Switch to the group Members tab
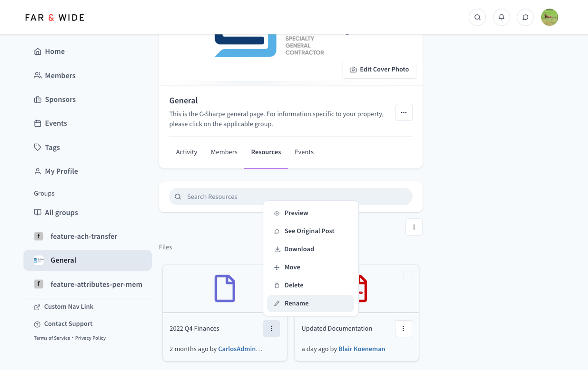The width and height of the screenshot is (588, 370). coord(224,152)
